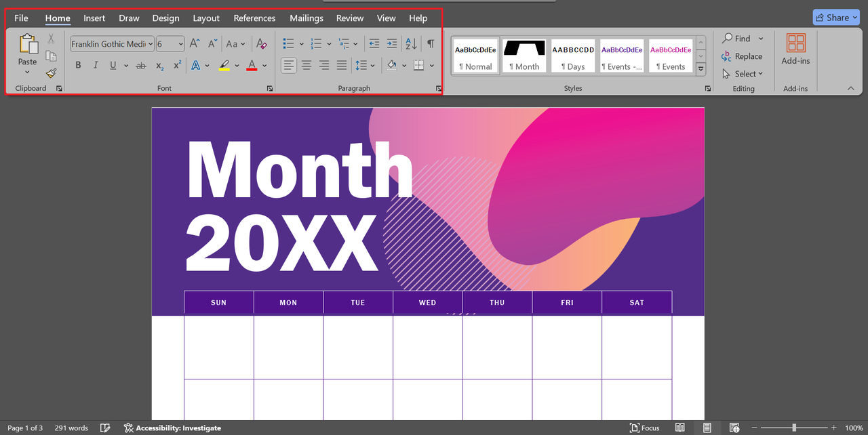The height and width of the screenshot is (435, 868).
Task: Toggle Strikethrough formatting
Action: [x=141, y=65]
